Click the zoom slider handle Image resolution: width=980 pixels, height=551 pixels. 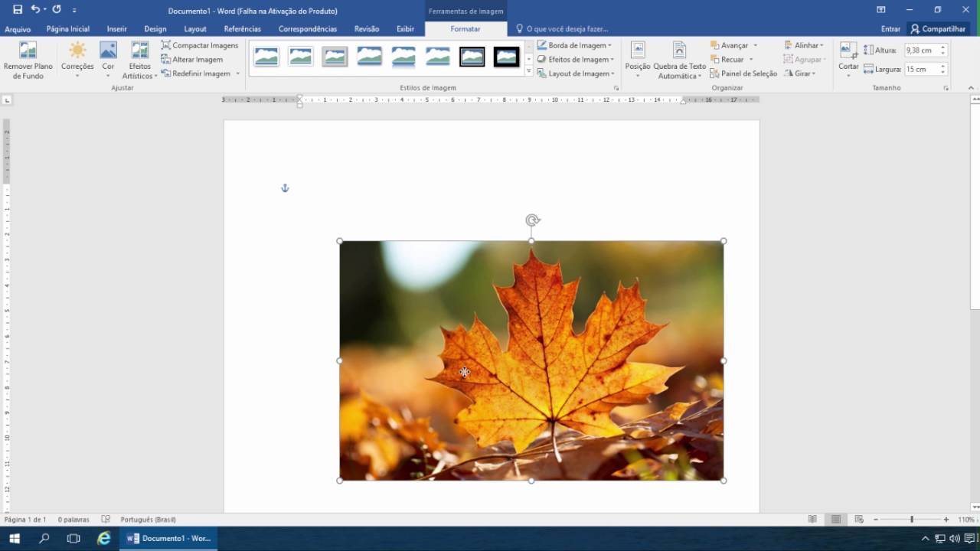tap(912, 520)
